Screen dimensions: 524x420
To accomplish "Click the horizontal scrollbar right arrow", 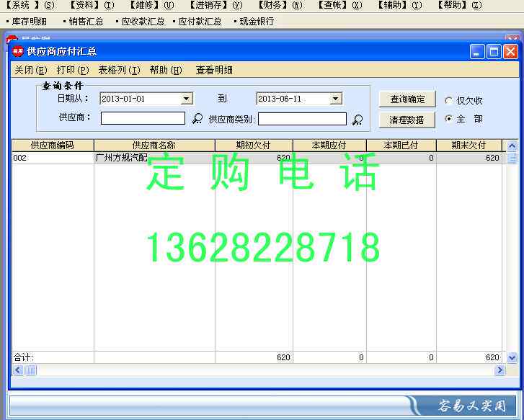I will (499, 370).
